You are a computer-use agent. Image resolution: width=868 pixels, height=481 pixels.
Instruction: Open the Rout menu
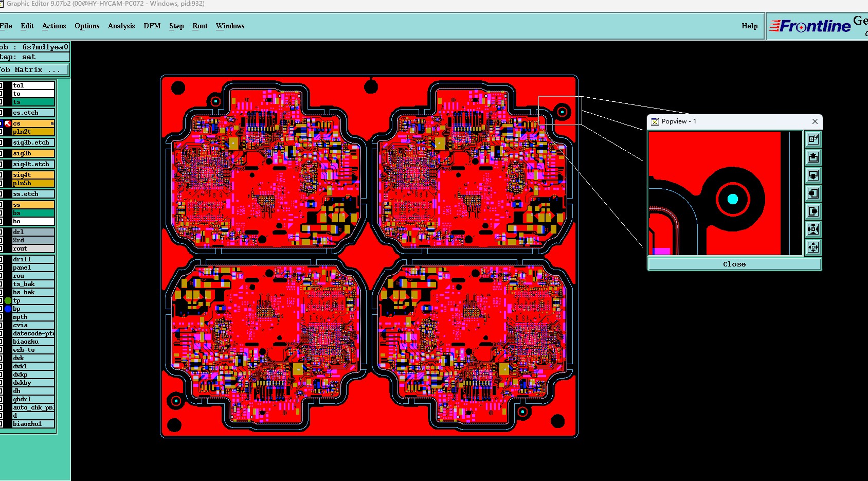[x=200, y=26]
